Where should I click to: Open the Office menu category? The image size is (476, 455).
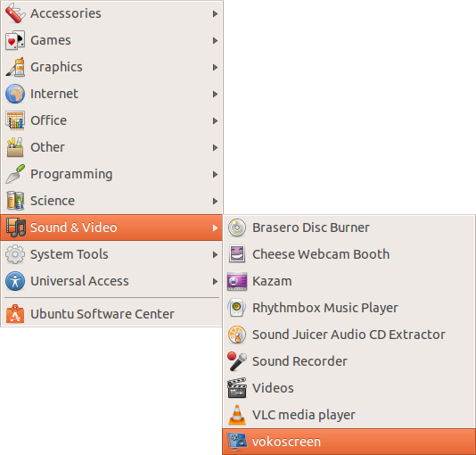click(111, 120)
